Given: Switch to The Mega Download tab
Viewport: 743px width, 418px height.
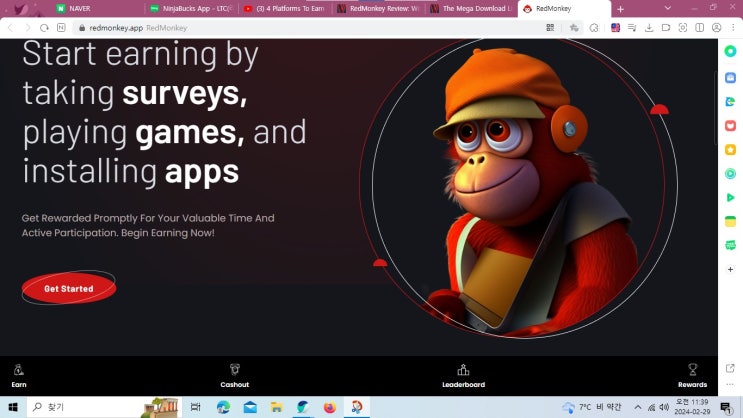Looking at the screenshot, I should pyautogui.click(x=472, y=9).
